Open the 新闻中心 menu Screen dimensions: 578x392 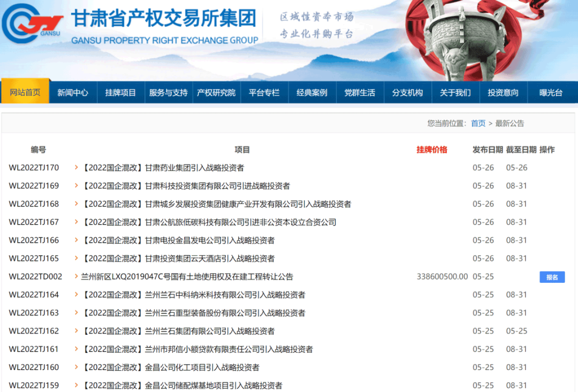[x=73, y=93]
